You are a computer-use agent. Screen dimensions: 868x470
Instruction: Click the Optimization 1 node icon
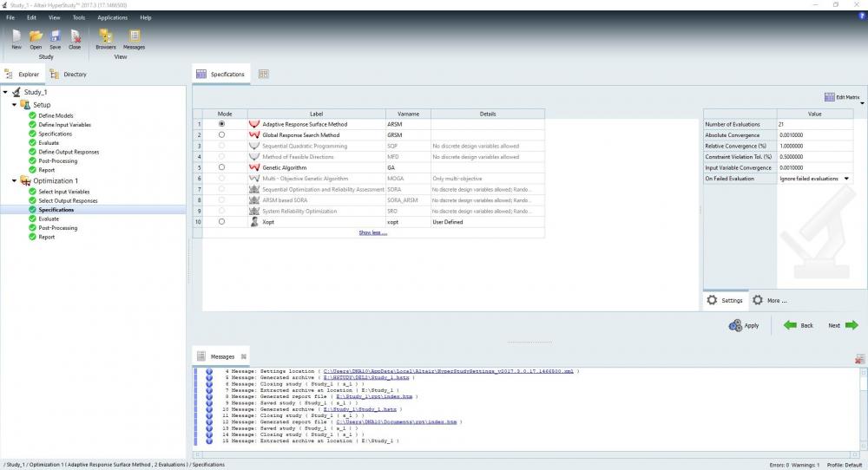[25, 181]
